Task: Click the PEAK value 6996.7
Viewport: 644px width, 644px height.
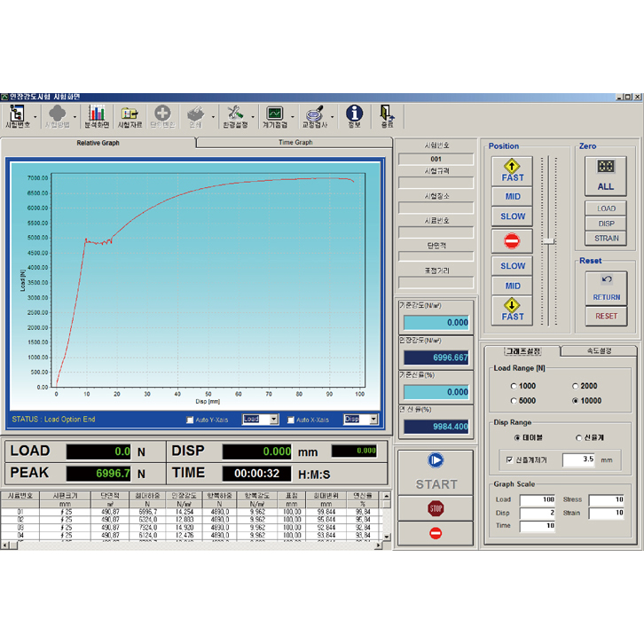Action: [98, 474]
